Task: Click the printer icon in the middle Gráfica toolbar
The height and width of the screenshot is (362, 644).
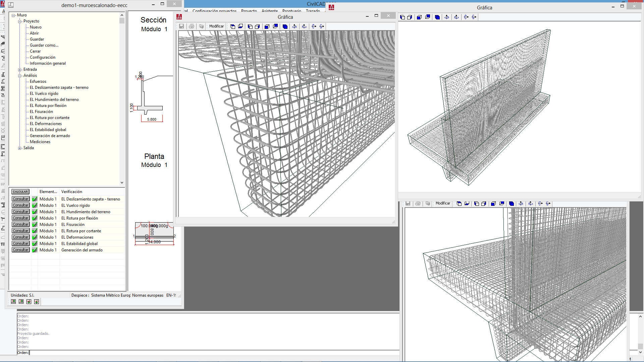Action: (192, 26)
